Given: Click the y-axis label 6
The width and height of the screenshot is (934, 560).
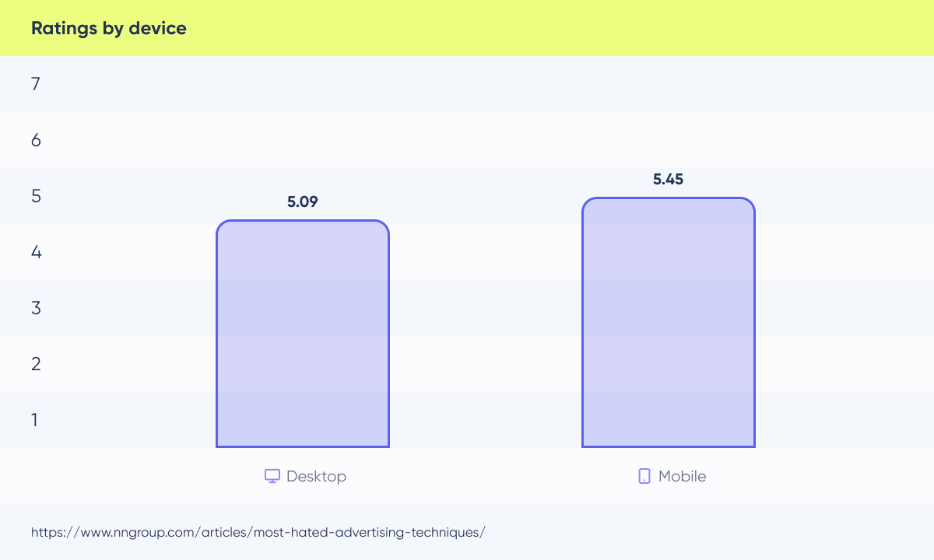Looking at the screenshot, I should [36, 140].
